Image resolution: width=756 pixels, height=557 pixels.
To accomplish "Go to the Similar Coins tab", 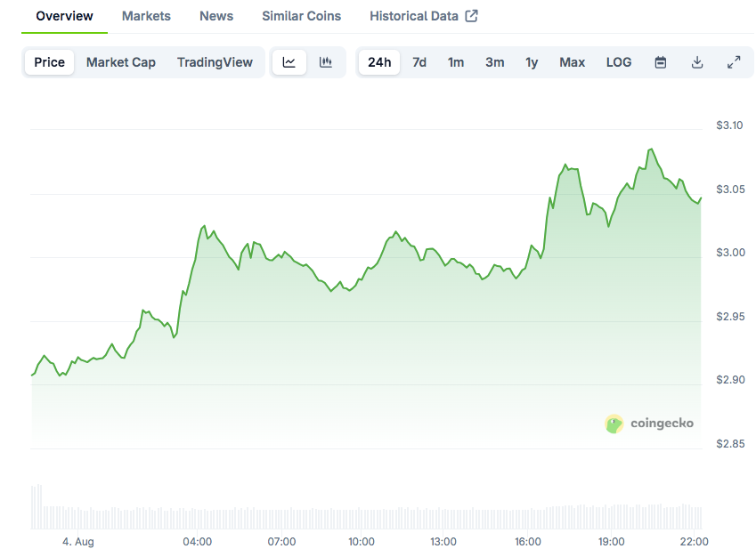I will click(x=301, y=16).
